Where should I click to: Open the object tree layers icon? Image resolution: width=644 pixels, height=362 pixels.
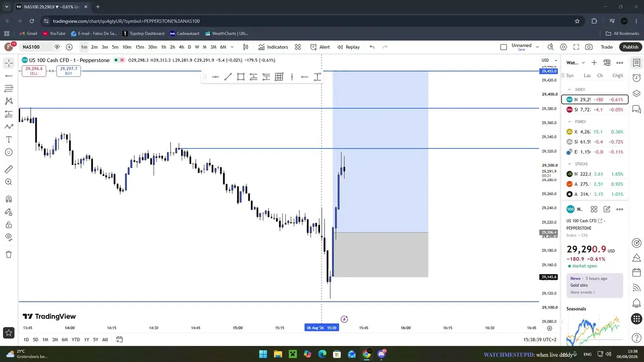(636, 94)
